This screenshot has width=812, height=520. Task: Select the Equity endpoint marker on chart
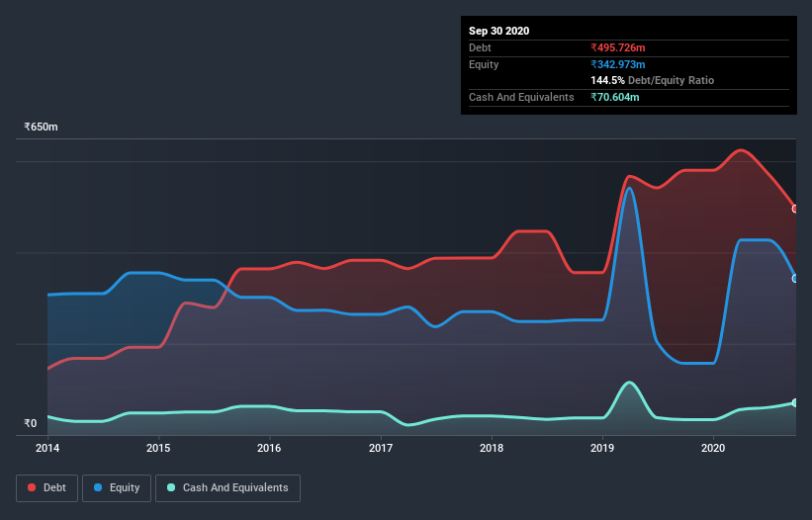tap(795, 279)
